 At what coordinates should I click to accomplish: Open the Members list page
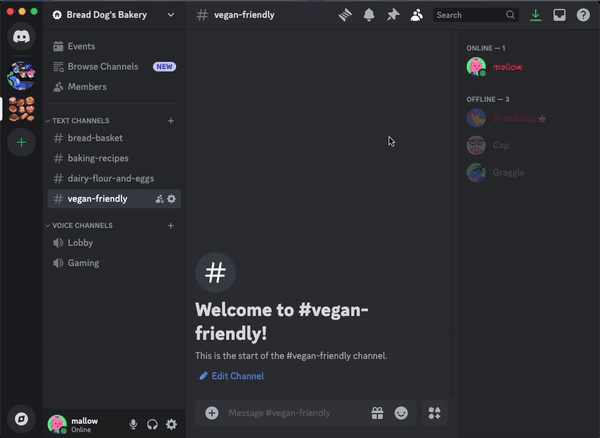coord(114,87)
